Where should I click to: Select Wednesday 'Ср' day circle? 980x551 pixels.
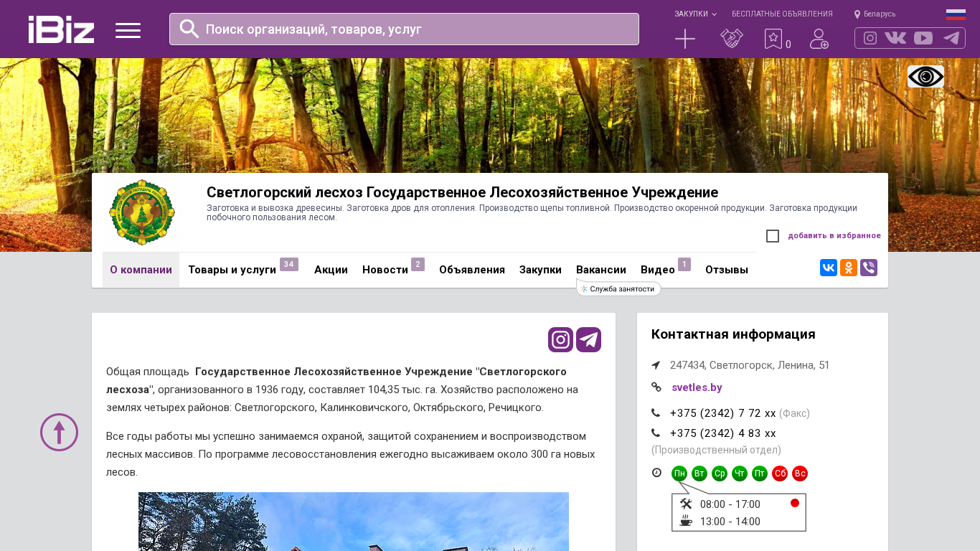click(720, 474)
